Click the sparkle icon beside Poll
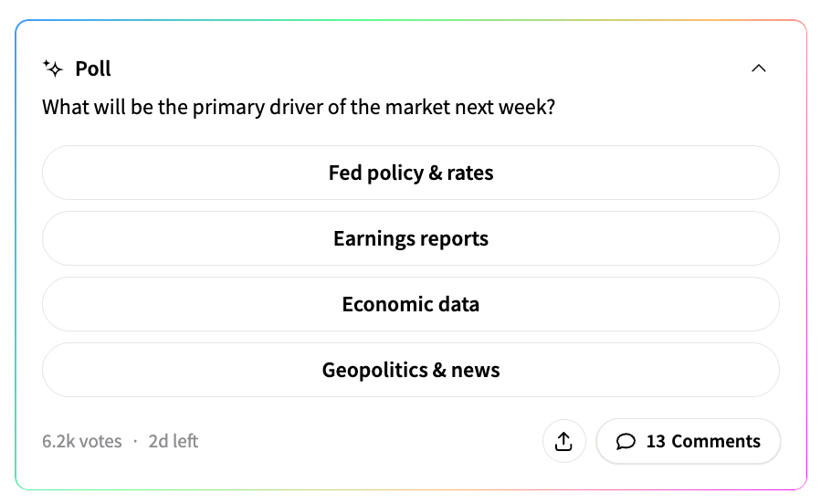Screen dimensions: 831x504 tap(53, 68)
